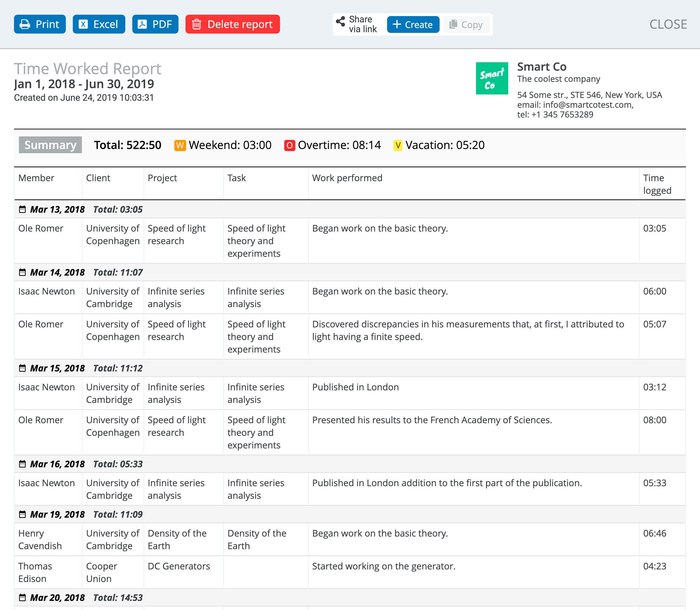Click the trash icon on Delete report
Screen dimensions: 700x610
(x=197, y=24)
